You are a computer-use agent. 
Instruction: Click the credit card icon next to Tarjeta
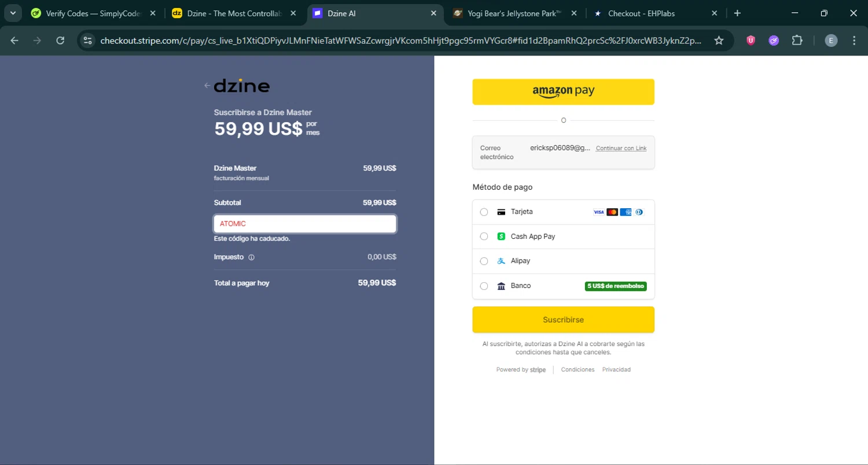click(x=501, y=212)
